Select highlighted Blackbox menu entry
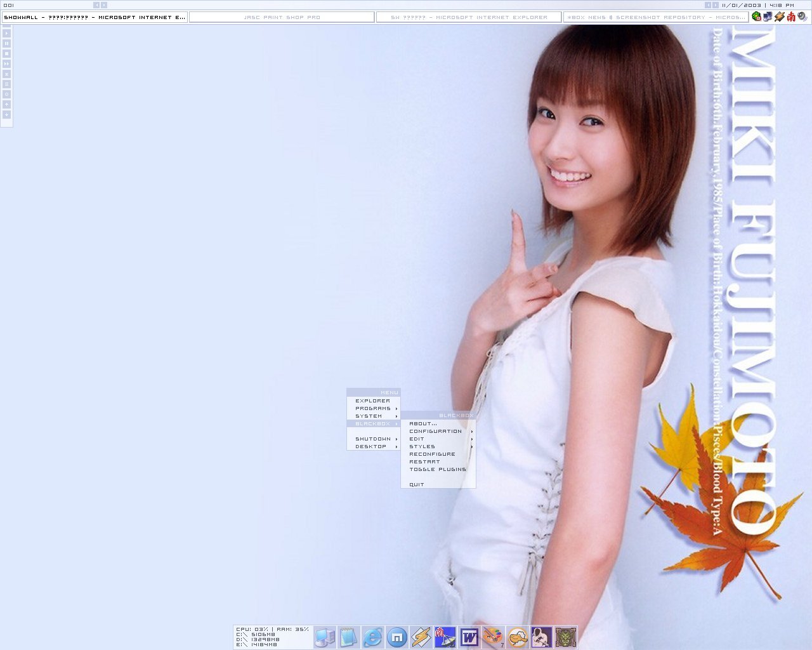 (x=374, y=423)
